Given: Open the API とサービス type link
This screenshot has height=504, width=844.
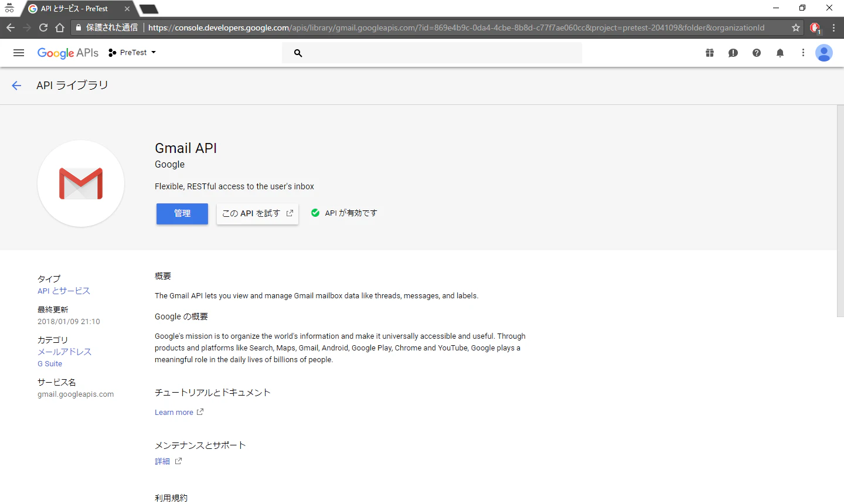Looking at the screenshot, I should point(64,291).
